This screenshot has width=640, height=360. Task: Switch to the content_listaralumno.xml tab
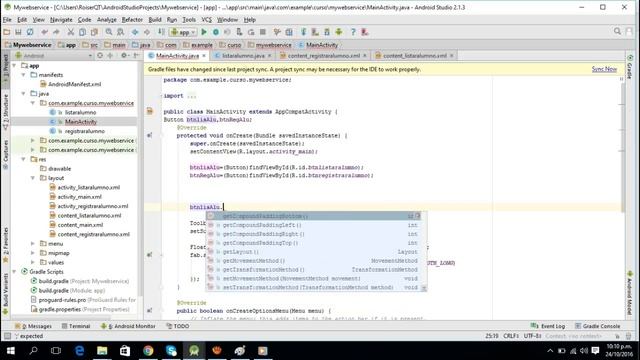pos(415,56)
